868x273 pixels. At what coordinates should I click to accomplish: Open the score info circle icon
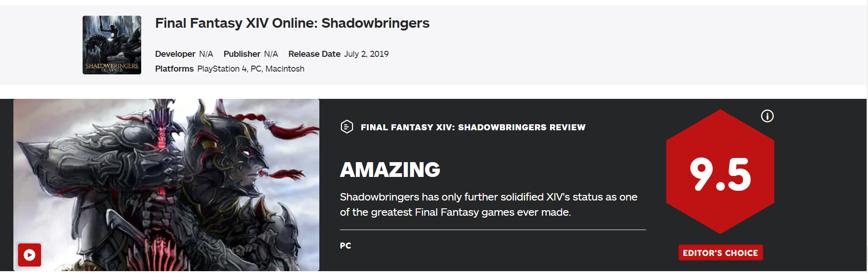pos(767,116)
